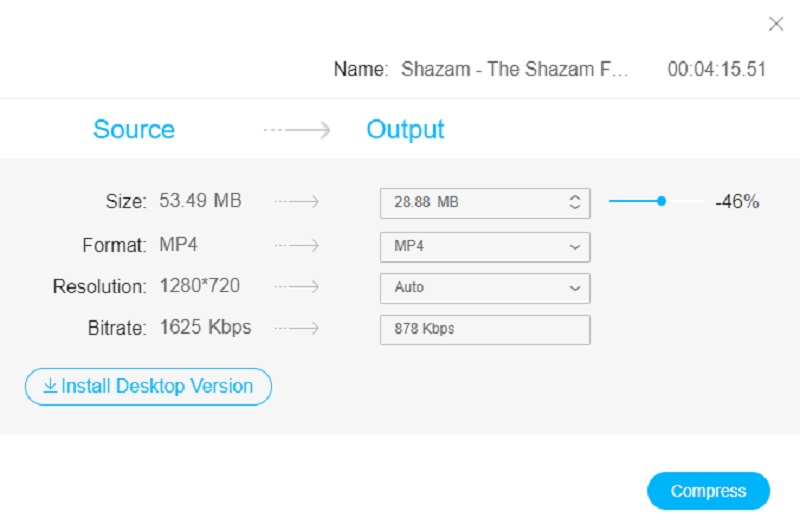Click the arrow icon in the Size row

click(297, 202)
